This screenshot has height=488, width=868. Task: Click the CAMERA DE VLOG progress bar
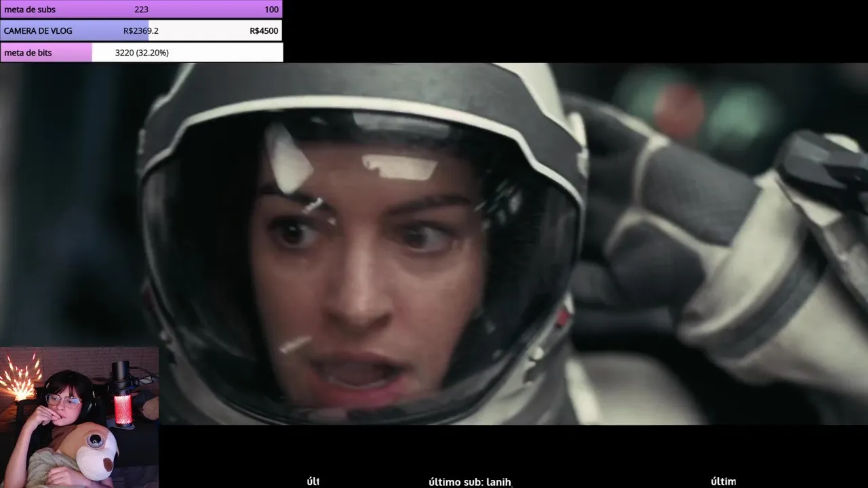click(x=141, y=30)
